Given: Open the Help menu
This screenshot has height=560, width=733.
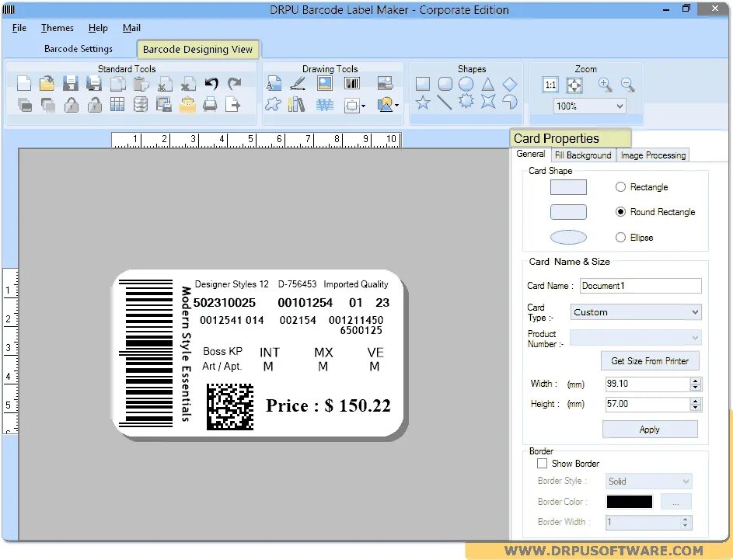Looking at the screenshot, I should point(98,28).
